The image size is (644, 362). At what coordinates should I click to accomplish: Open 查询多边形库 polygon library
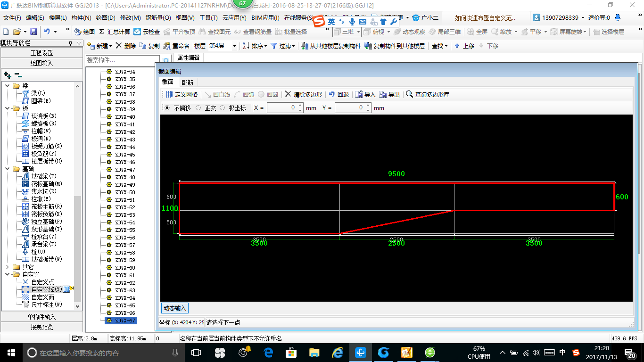click(428, 94)
